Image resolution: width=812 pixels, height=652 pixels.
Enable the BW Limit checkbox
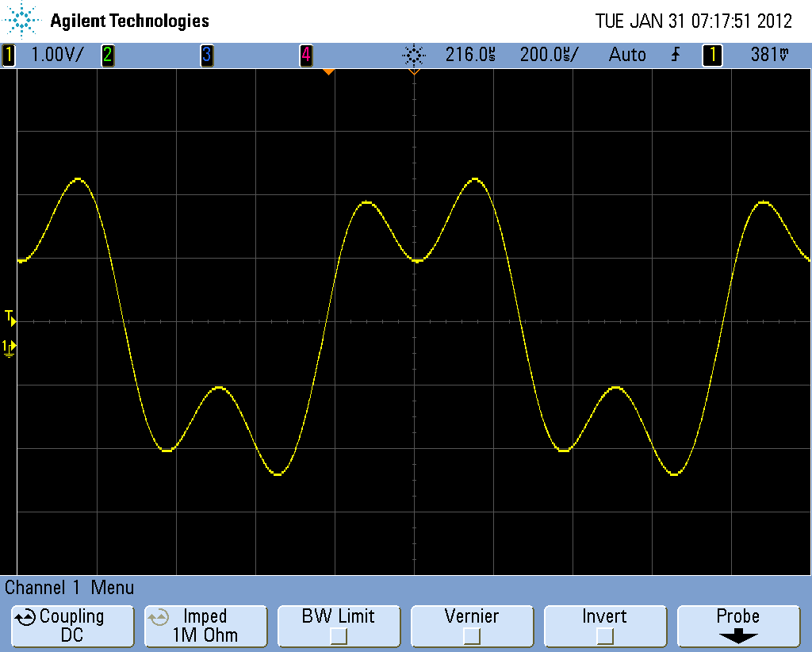339,635
